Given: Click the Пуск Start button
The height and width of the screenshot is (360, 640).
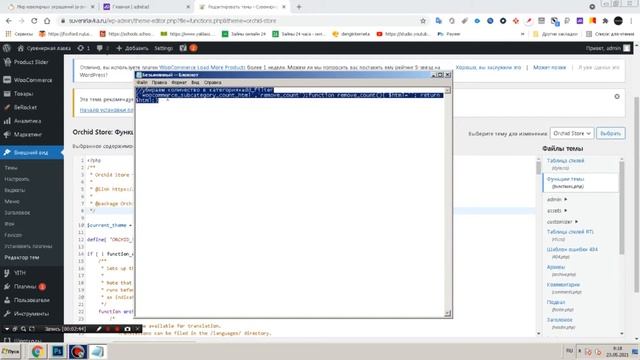Looking at the screenshot, I should [x=11, y=351].
